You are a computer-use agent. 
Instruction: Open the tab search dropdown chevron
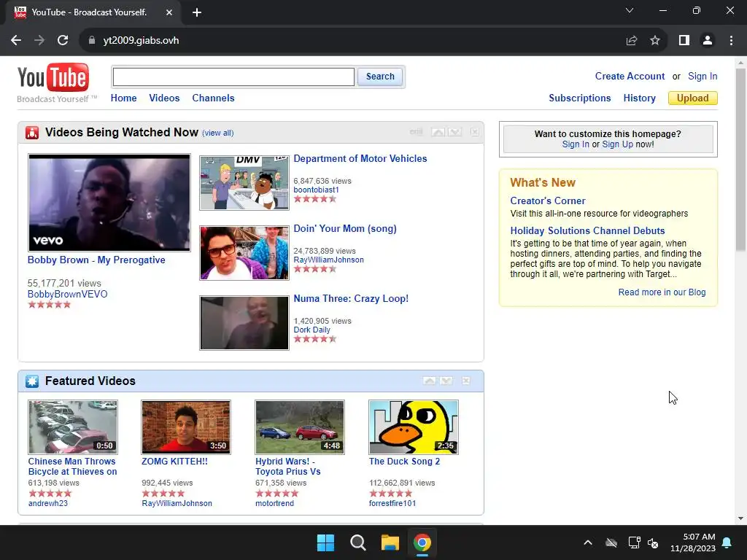pyautogui.click(x=630, y=10)
